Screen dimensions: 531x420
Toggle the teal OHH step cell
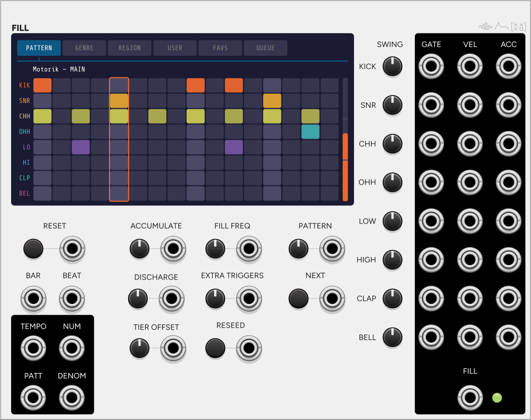tap(310, 132)
